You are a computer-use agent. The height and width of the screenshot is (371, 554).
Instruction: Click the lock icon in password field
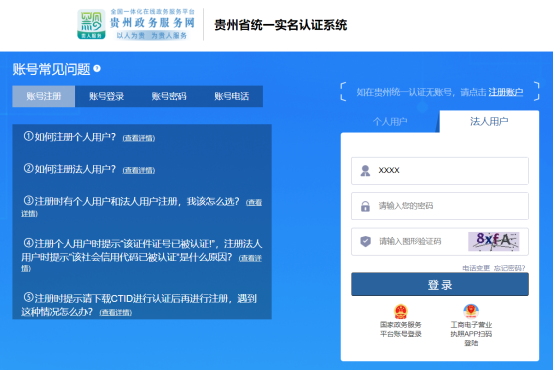tap(365, 206)
